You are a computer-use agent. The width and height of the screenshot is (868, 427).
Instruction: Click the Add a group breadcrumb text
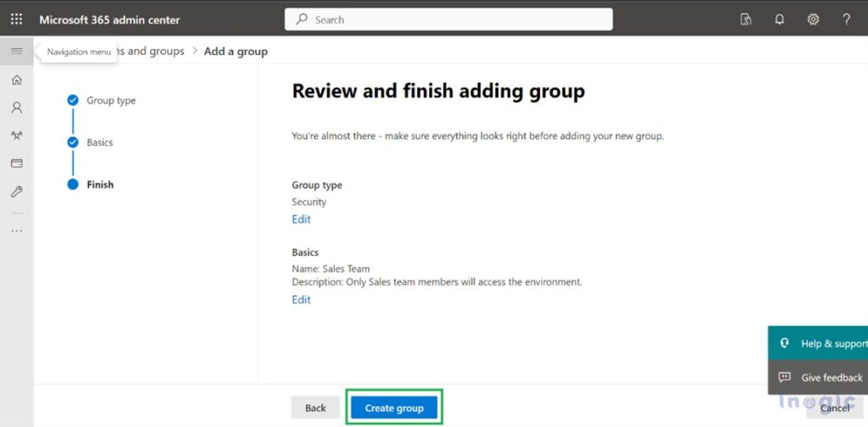236,52
